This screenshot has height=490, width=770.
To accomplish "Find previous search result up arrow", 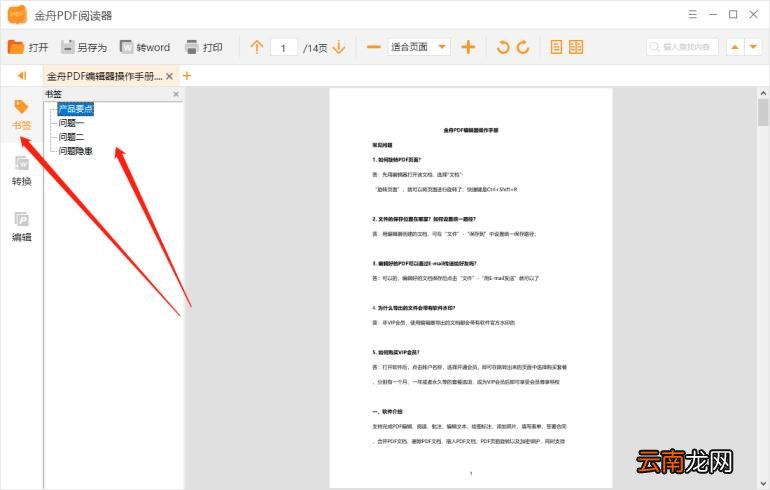I will 735,47.
